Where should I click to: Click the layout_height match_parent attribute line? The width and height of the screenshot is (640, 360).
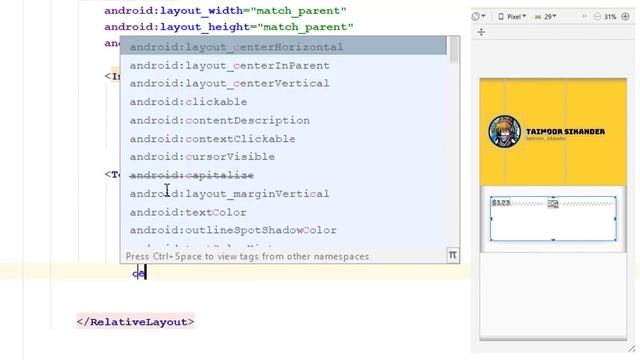229,27
